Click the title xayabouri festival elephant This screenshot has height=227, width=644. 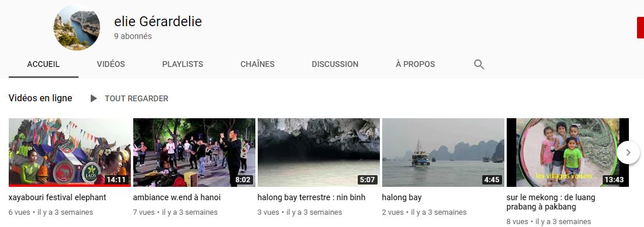(x=58, y=197)
